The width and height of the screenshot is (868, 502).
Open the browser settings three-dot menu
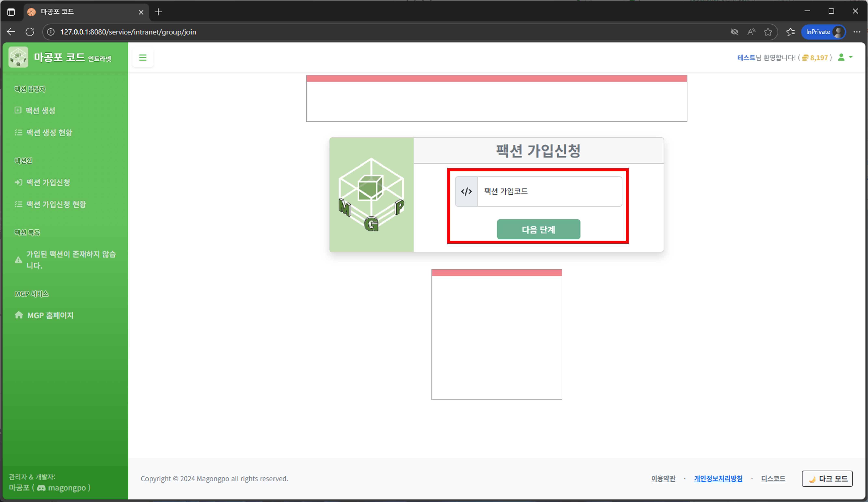[857, 32]
